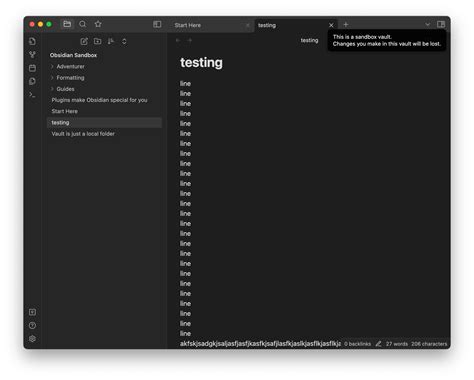
Task: Place cursor in the long akfskjsadgkj line
Action: [x=260, y=344]
